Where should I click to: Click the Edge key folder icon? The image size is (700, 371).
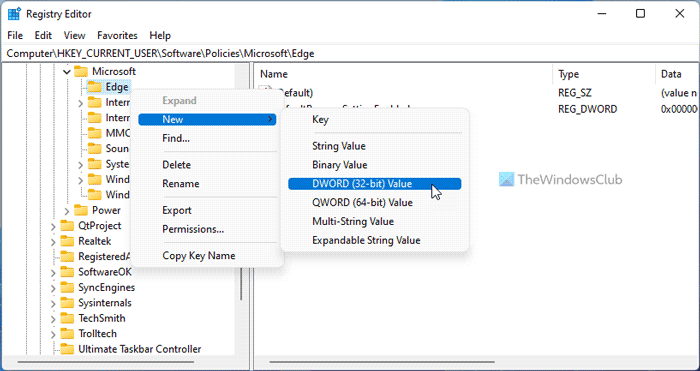(x=94, y=87)
